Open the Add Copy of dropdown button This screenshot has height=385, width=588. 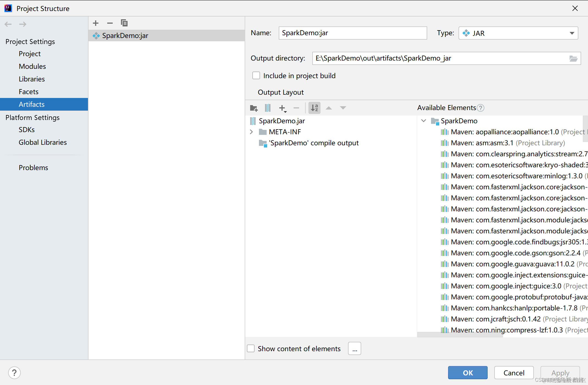(x=283, y=108)
